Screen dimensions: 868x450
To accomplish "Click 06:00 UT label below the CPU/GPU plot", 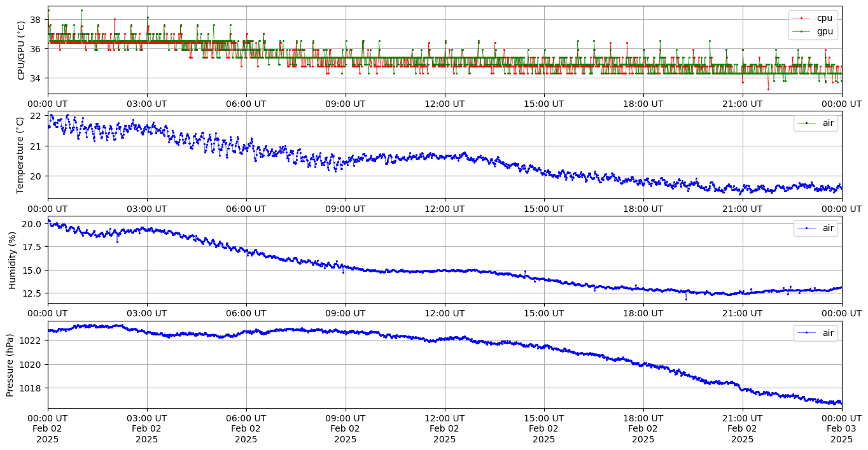I will tap(246, 104).
